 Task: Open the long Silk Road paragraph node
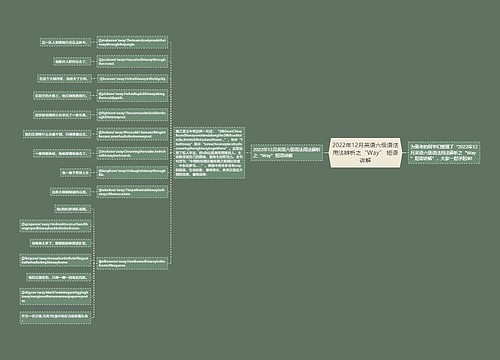pyautogui.click(x=209, y=153)
